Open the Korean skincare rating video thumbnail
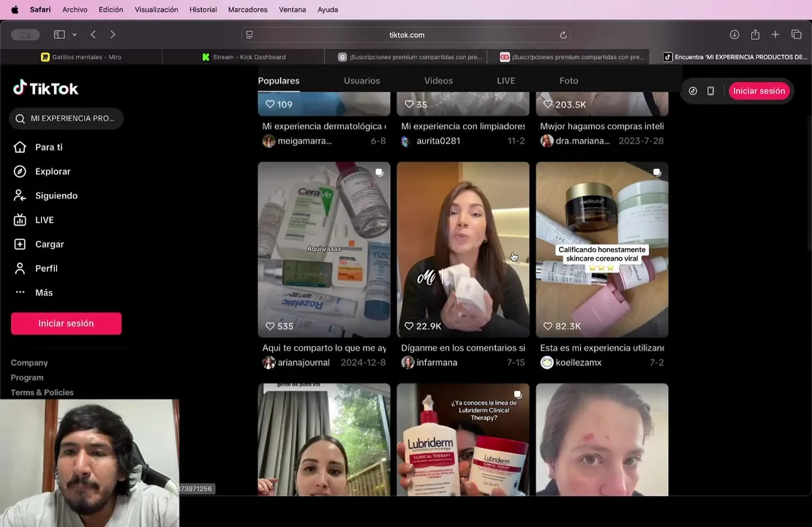 602,250
